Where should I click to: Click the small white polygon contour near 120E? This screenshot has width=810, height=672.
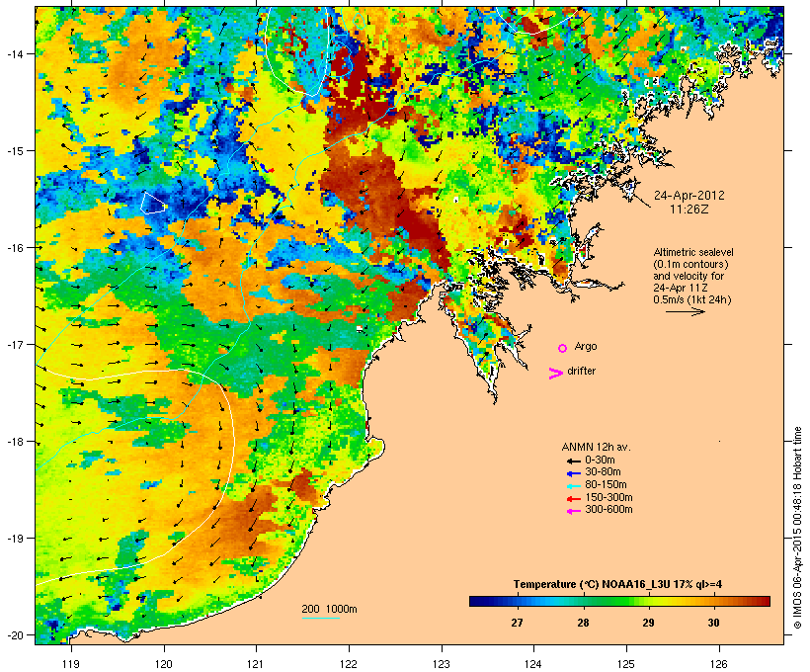[x=153, y=203]
